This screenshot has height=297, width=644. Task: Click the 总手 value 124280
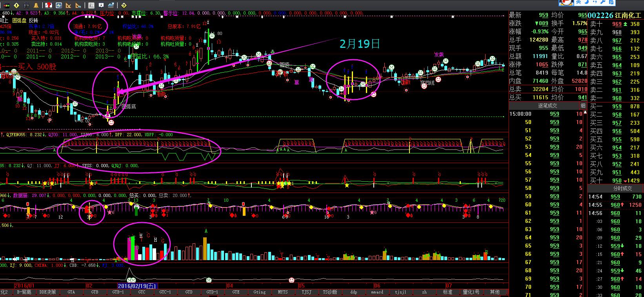coord(538,40)
